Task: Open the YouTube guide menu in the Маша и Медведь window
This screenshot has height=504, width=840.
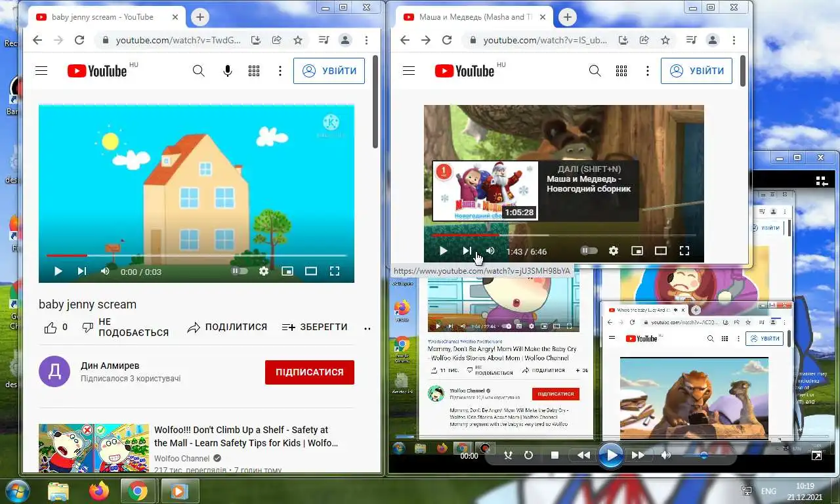Action: [409, 71]
